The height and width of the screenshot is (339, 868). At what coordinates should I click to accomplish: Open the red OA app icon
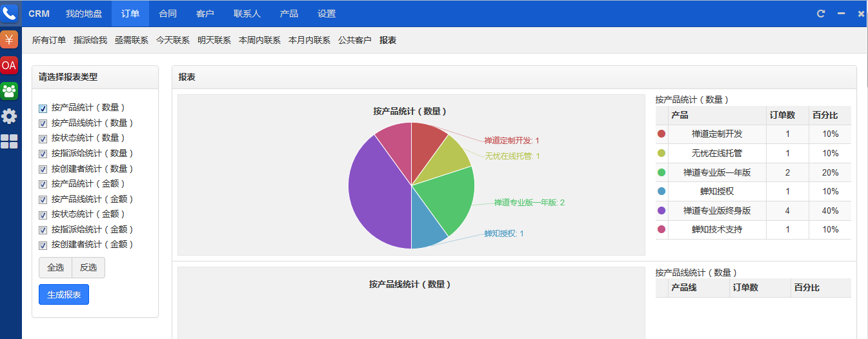pos(9,65)
